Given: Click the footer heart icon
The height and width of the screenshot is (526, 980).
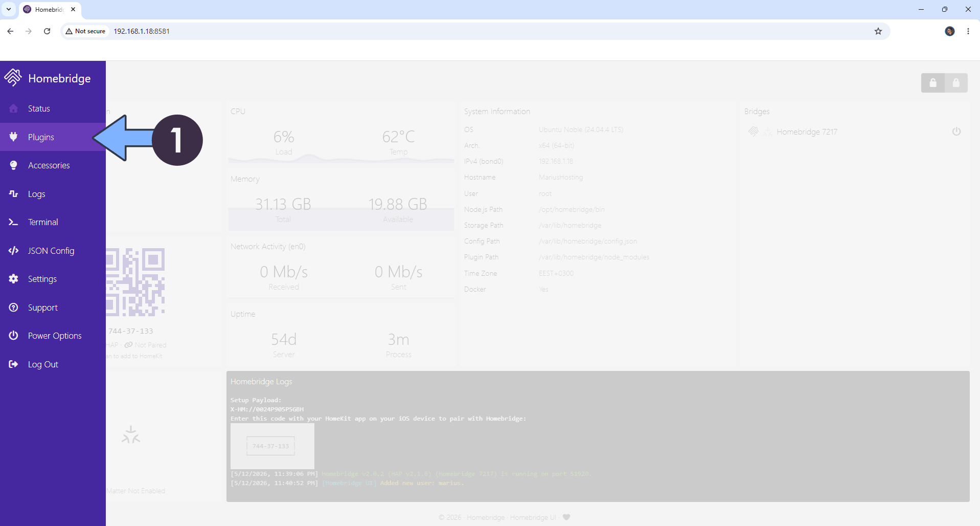Looking at the screenshot, I should point(566,517).
